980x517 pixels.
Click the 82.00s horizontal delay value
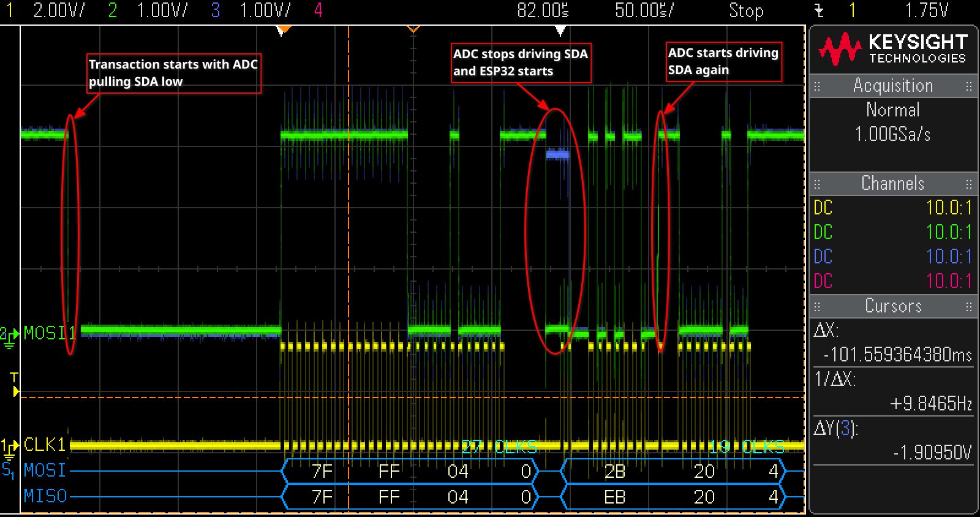click(543, 10)
